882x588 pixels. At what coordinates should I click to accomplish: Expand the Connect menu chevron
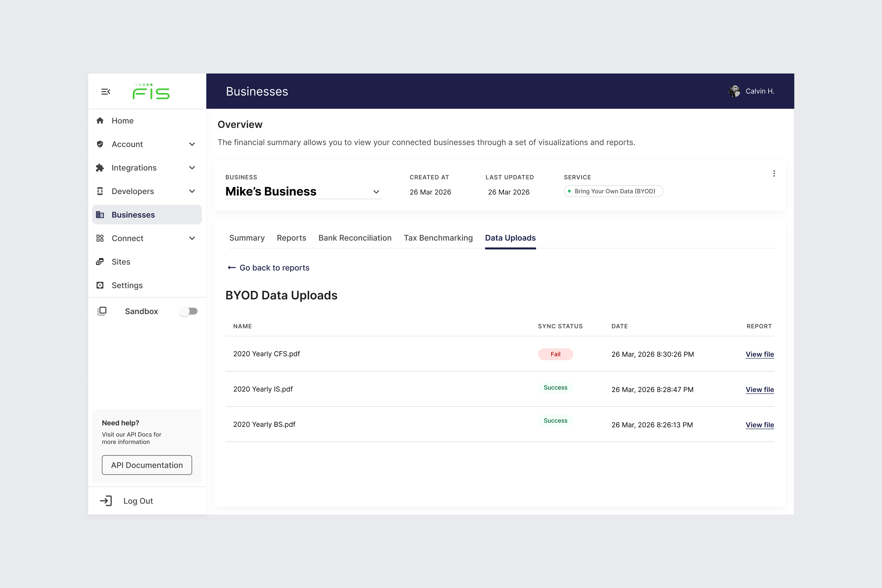coord(192,238)
